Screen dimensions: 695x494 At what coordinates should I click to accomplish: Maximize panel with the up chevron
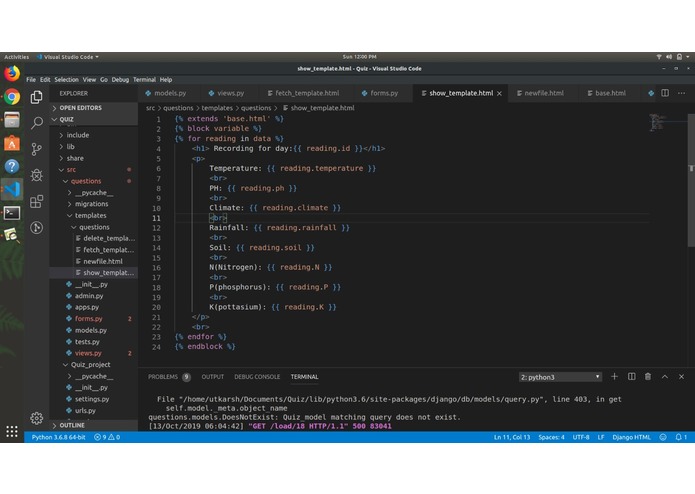(665, 377)
